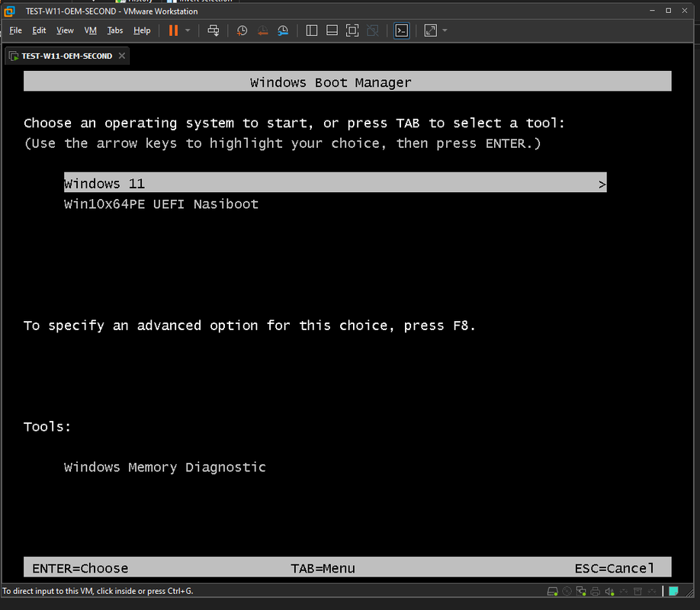Click the message log note icon

tap(673, 591)
